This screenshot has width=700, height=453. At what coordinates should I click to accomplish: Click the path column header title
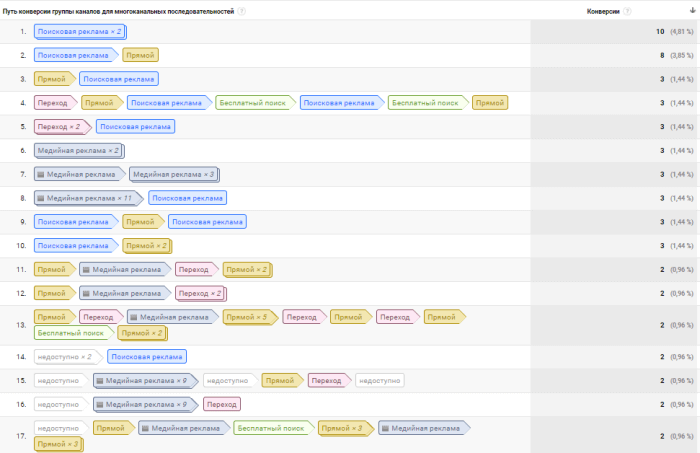point(118,12)
